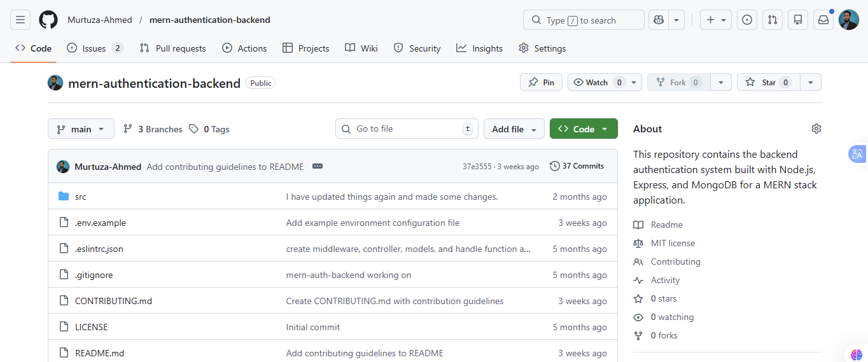Open the 0 stars link in About

tap(655, 298)
